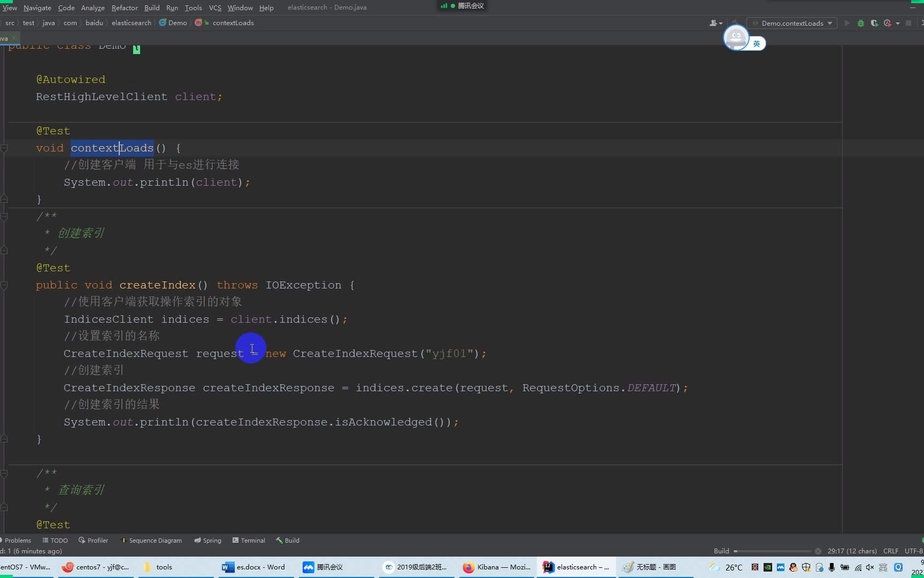Open the Help menu
This screenshot has width=924, height=578.
coord(266,7)
